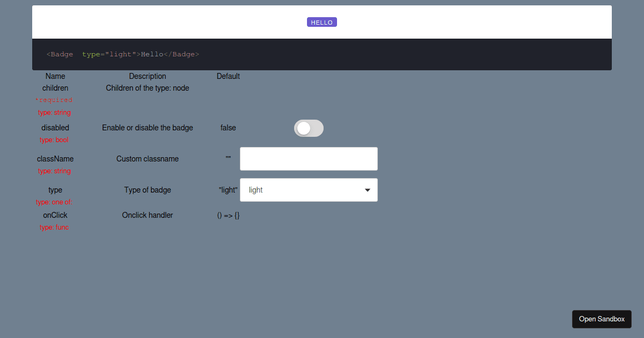Screen dimensions: 644x338
Task: Click the "type: bool" label under disabled
Action: point(54,139)
